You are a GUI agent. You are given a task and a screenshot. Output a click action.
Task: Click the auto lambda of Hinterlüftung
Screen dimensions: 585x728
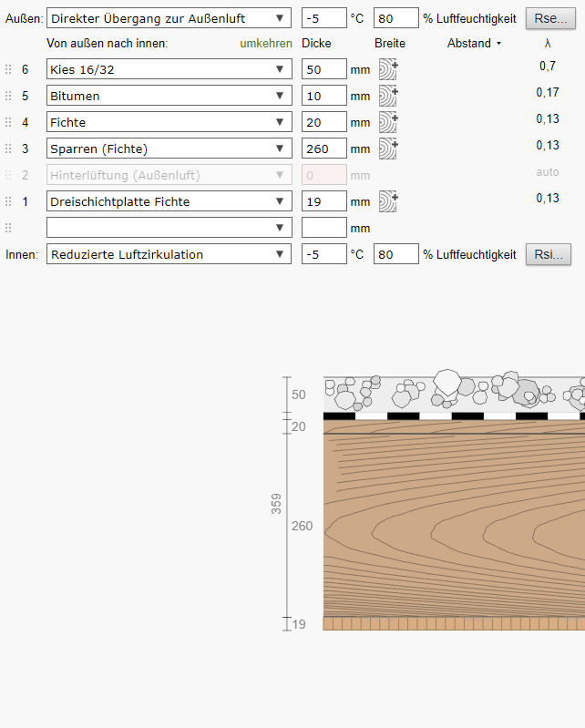pos(548,172)
